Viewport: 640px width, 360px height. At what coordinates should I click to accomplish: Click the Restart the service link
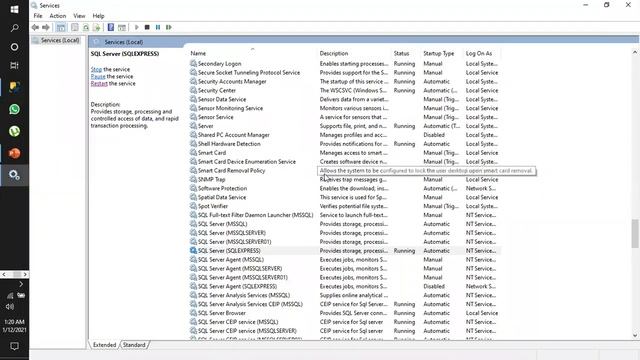99,83
